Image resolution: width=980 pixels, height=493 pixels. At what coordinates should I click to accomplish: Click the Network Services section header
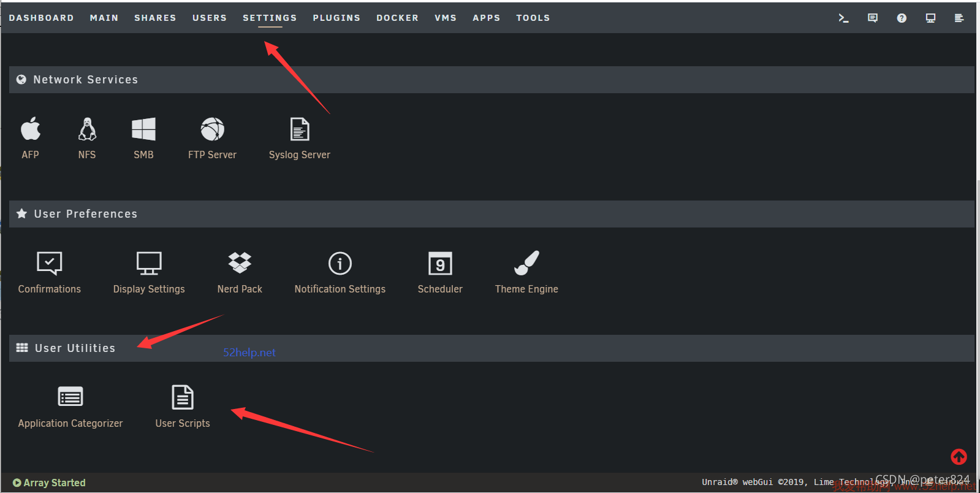pyautogui.click(x=492, y=80)
